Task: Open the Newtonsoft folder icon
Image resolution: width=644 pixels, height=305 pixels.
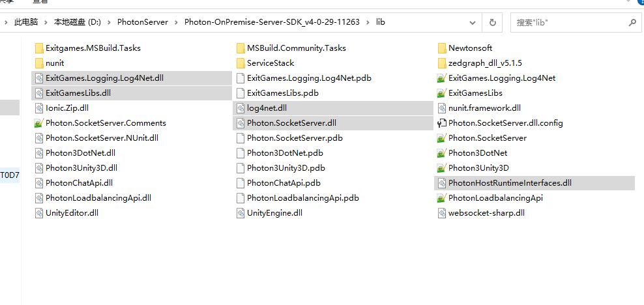Action: 442,48
